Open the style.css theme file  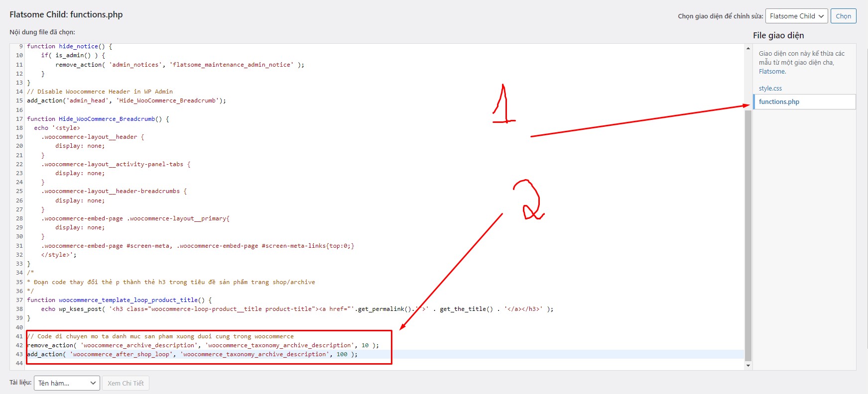(770, 89)
